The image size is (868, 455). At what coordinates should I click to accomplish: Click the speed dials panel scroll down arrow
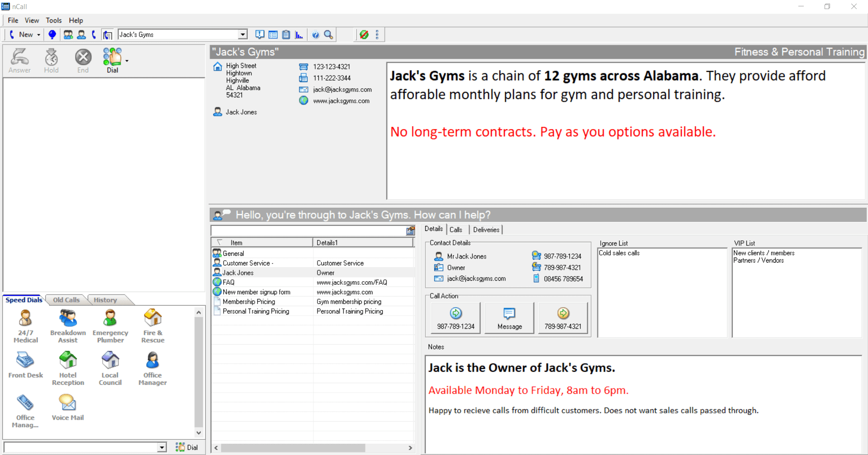click(x=199, y=433)
